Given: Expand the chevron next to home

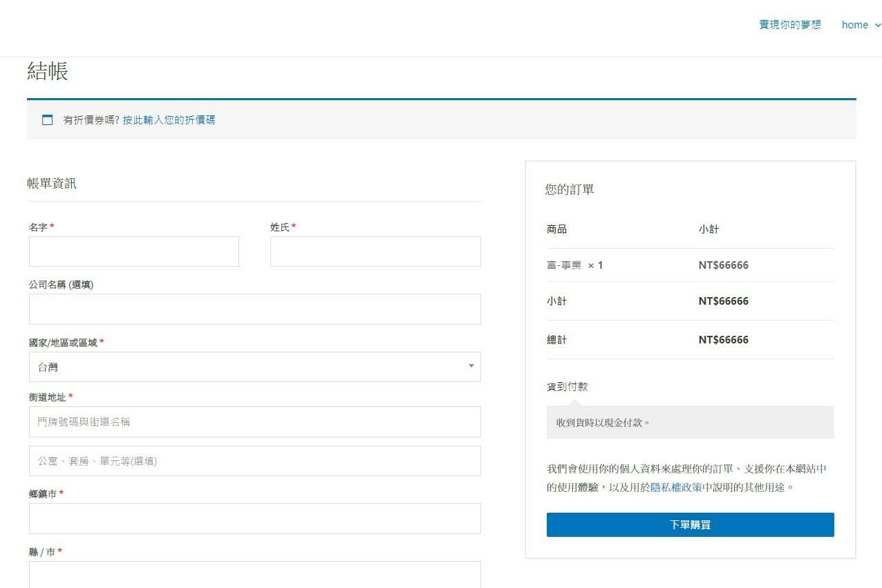Looking at the screenshot, I should point(877,26).
